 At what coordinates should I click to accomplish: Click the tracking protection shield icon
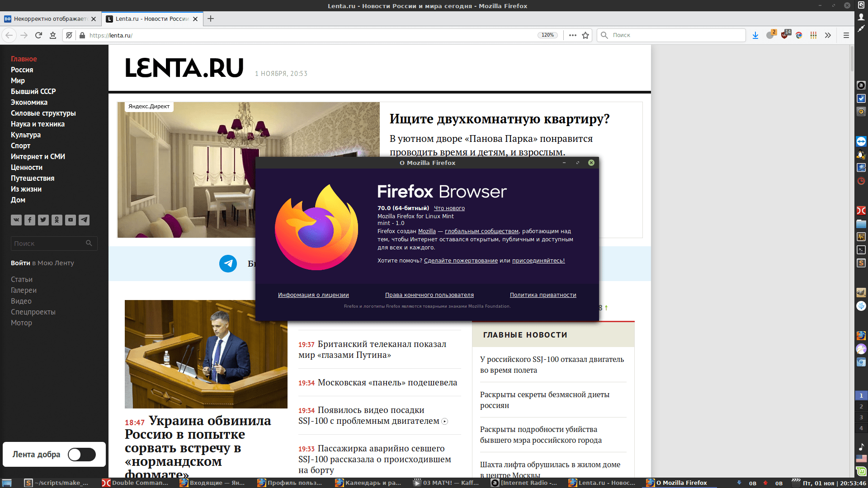tap(69, 35)
